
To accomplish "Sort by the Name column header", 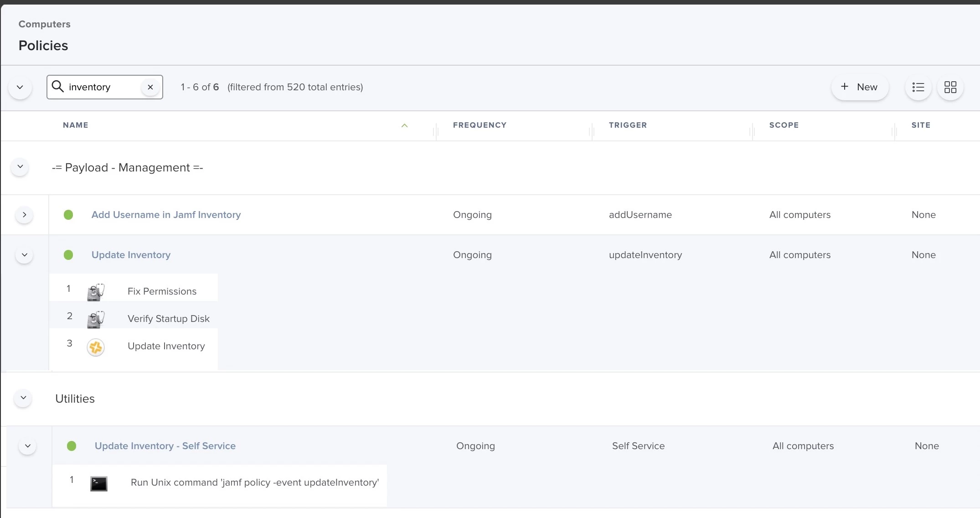I will pos(76,125).
